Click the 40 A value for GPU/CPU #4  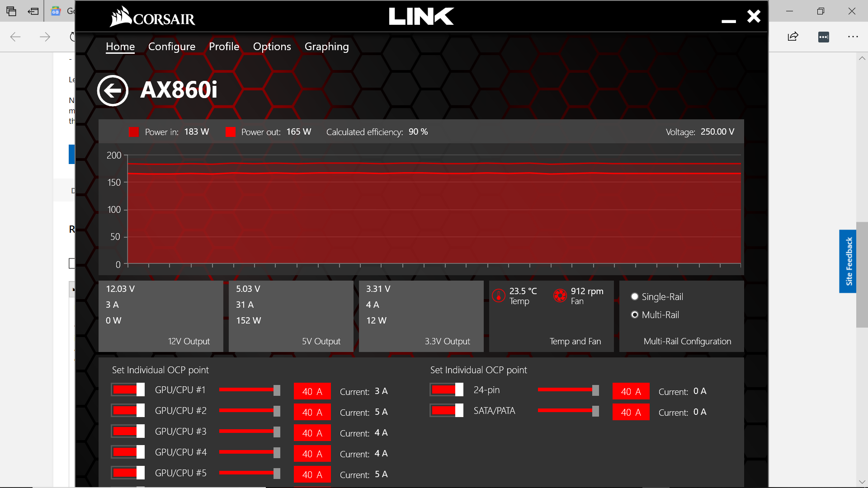(312, 454)
